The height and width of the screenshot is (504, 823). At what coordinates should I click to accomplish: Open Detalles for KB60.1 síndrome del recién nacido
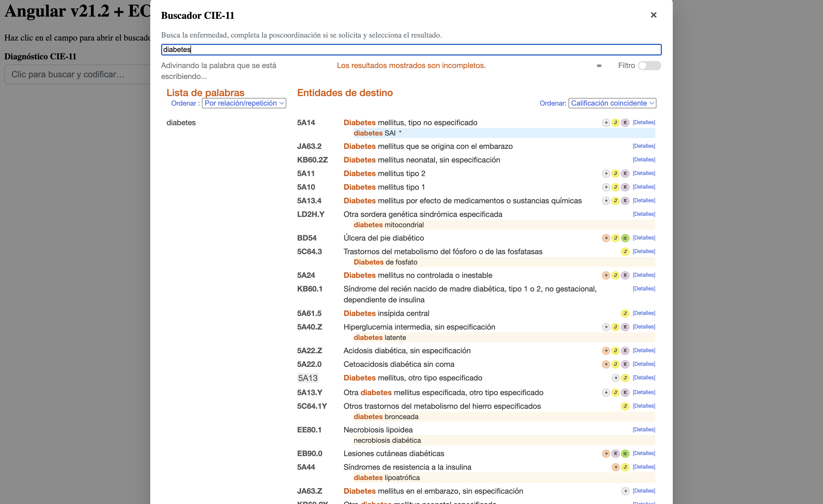[644, 288]
